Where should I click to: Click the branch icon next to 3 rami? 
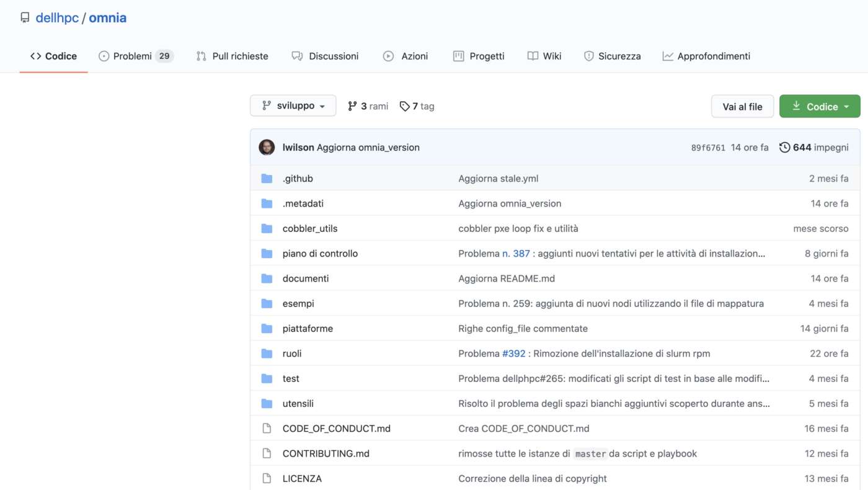coord(352,106)
